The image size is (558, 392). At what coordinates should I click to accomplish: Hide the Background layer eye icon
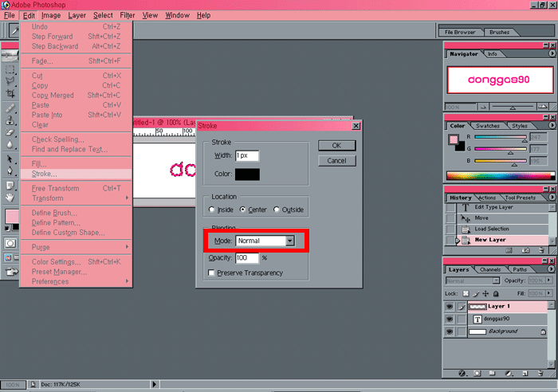[450, 331]
